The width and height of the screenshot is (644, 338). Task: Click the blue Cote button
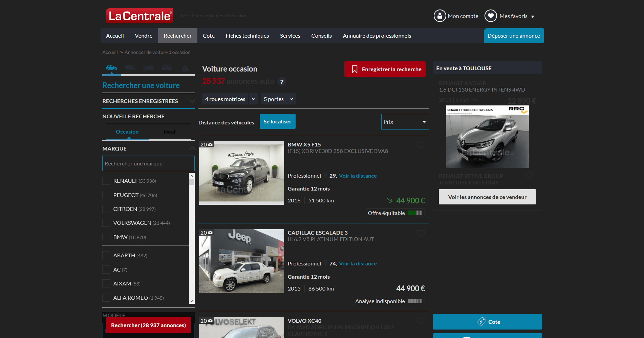tap(488, 322)
